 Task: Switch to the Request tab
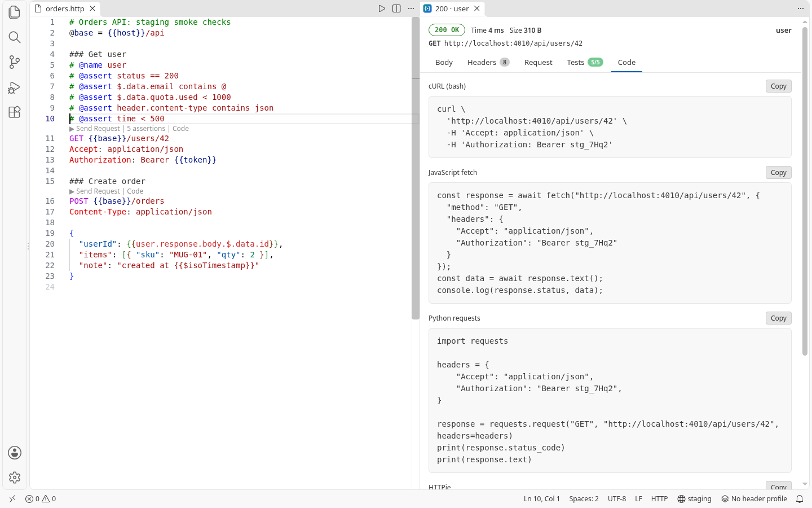[x=538, y=62]
